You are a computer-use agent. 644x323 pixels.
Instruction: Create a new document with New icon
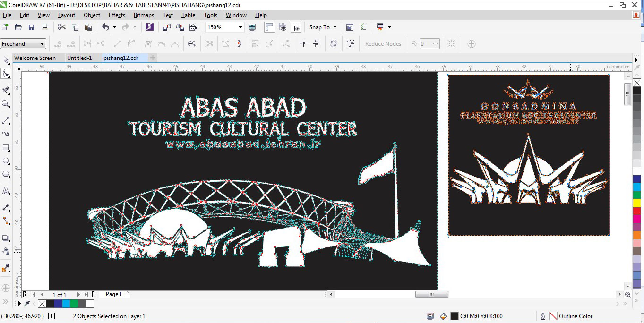coord(5,27)
